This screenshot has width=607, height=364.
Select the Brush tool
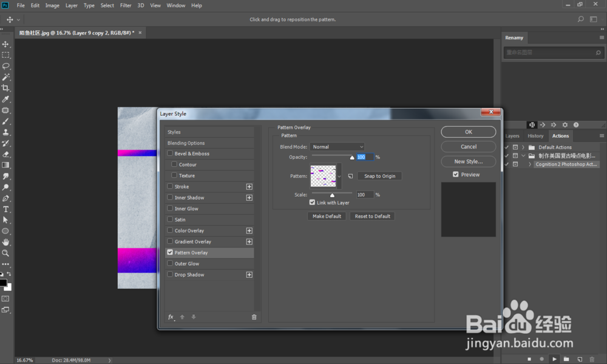click(5, 121)
